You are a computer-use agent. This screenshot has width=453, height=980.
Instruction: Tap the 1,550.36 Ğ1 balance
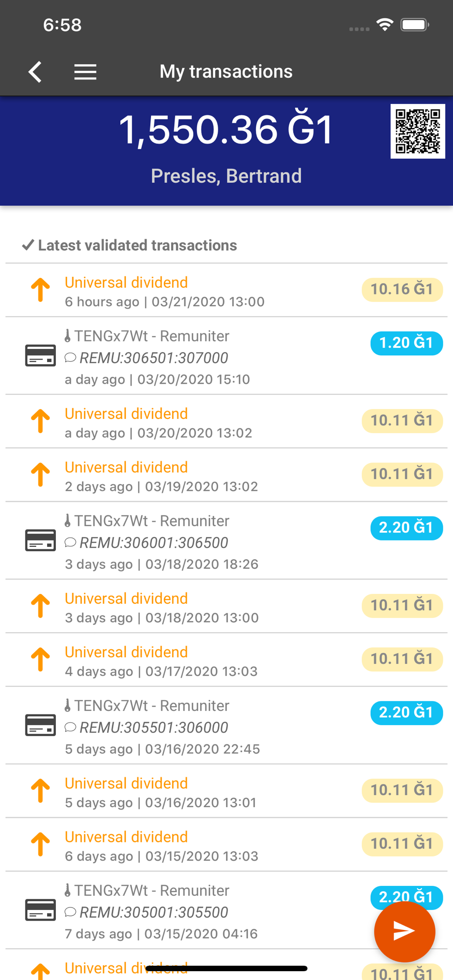coord(226,130)
